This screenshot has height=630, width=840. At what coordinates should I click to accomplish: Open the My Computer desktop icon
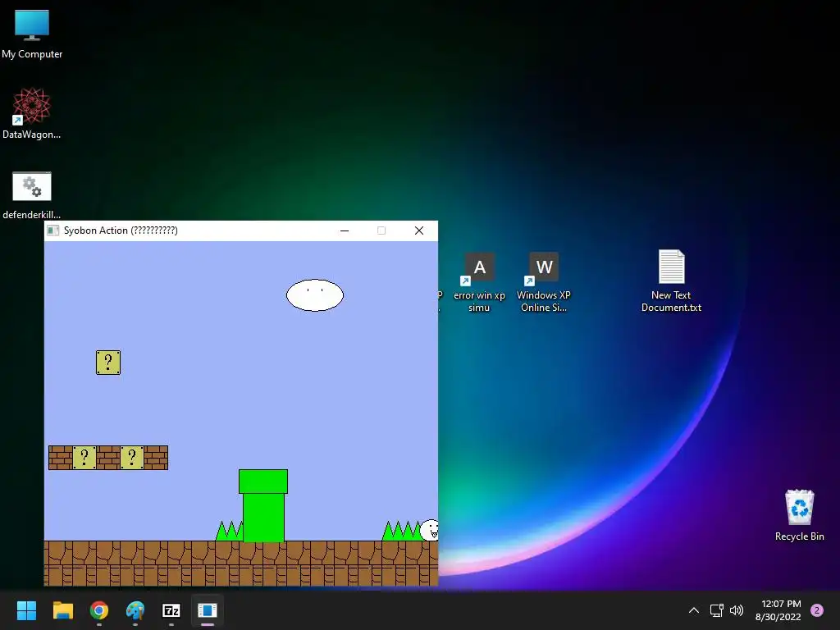[32, 34]
